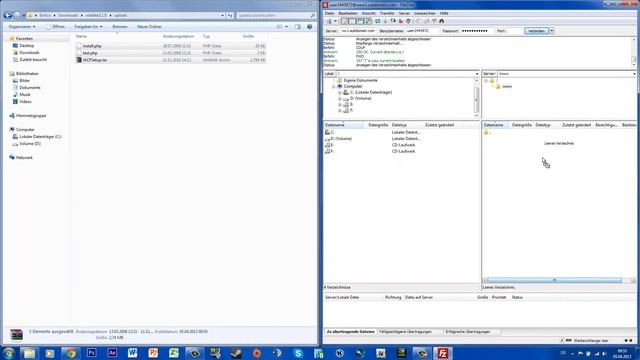Image resolution: width=640 pixels, height=360 pixels.
Task: Click FileZilla disconnect from server icon
Action: (x=401, y=21)
